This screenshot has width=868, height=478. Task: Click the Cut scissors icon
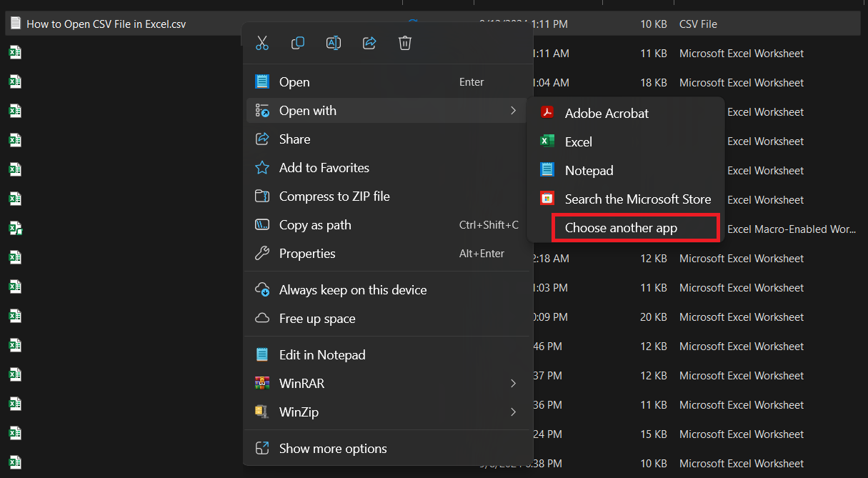262,43
